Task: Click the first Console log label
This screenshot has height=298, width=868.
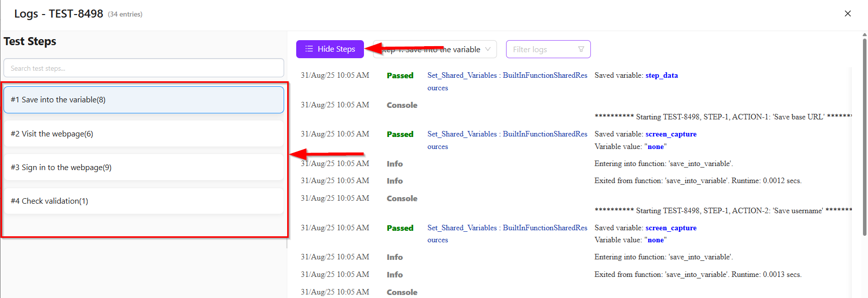Action: [x=402, y=105]
